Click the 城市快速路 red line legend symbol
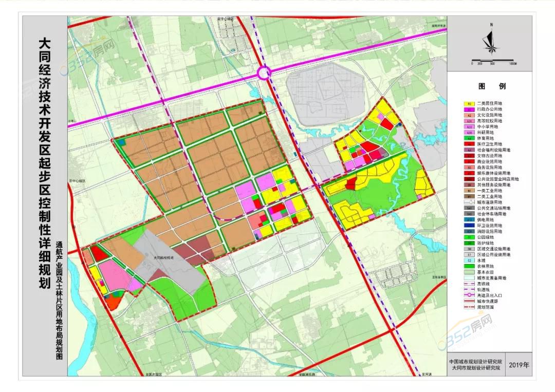 coord(469,301)
